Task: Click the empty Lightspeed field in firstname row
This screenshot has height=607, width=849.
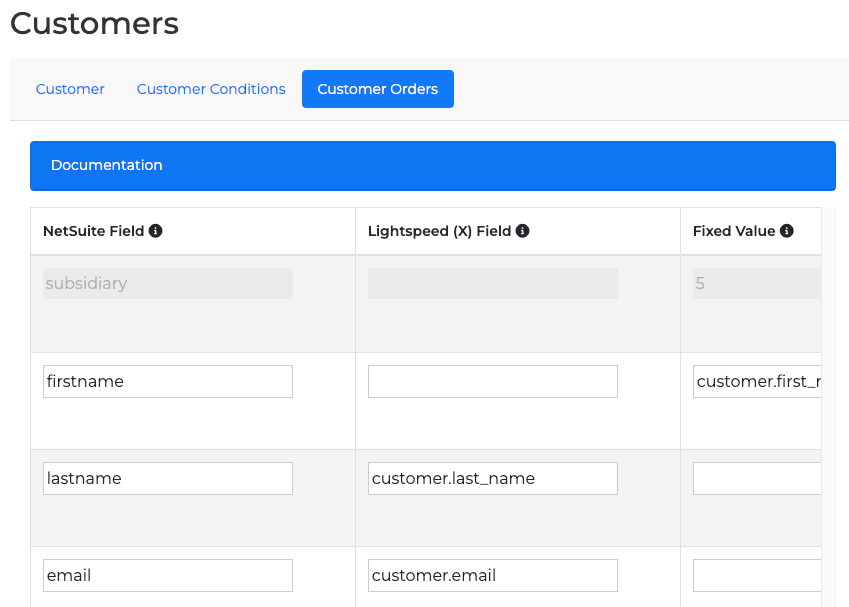Action: 492,381
